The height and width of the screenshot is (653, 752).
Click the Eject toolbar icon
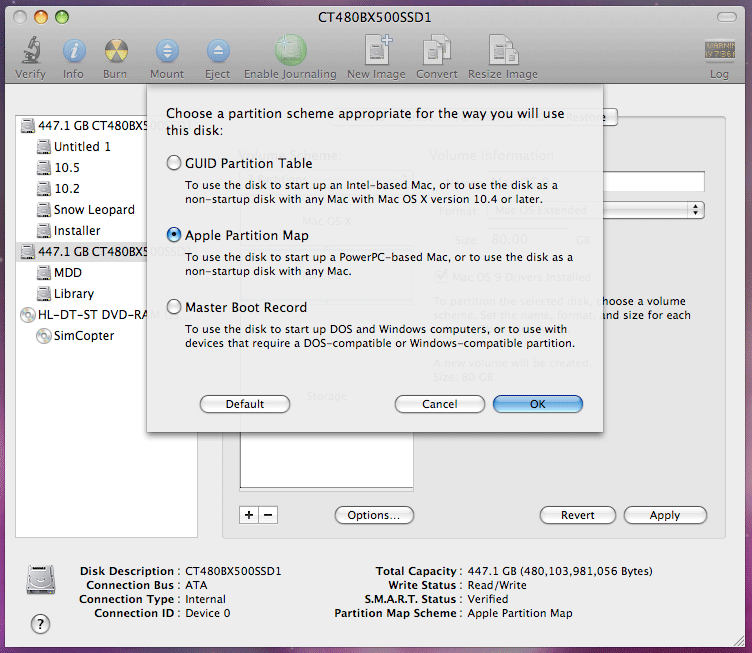tap(218, 51)
